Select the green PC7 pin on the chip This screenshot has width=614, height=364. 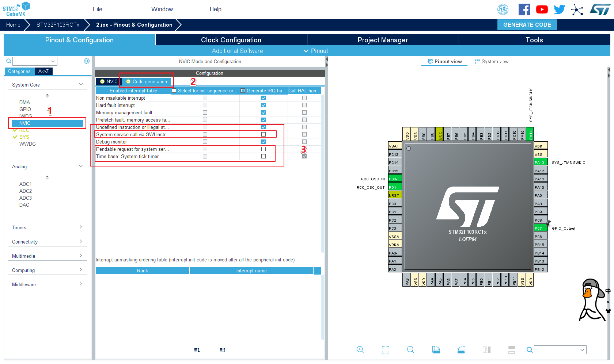pyautogui.click(x=541, y=228)
